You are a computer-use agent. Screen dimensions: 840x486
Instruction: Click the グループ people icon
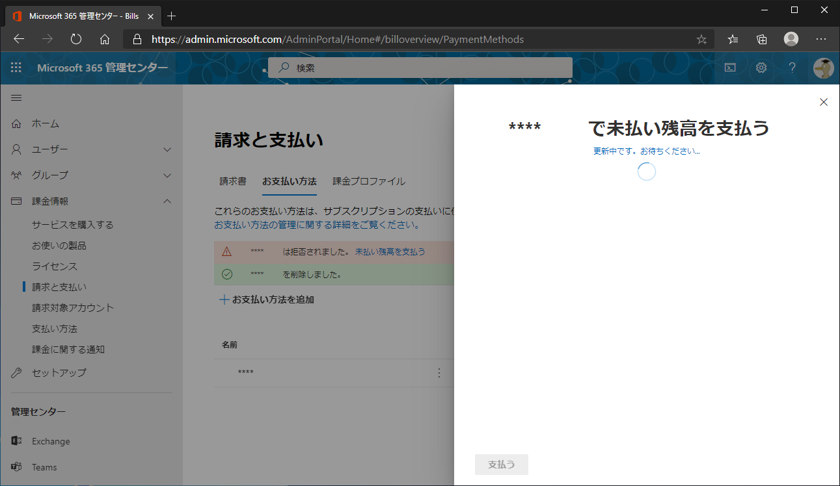tap(17, 175)
